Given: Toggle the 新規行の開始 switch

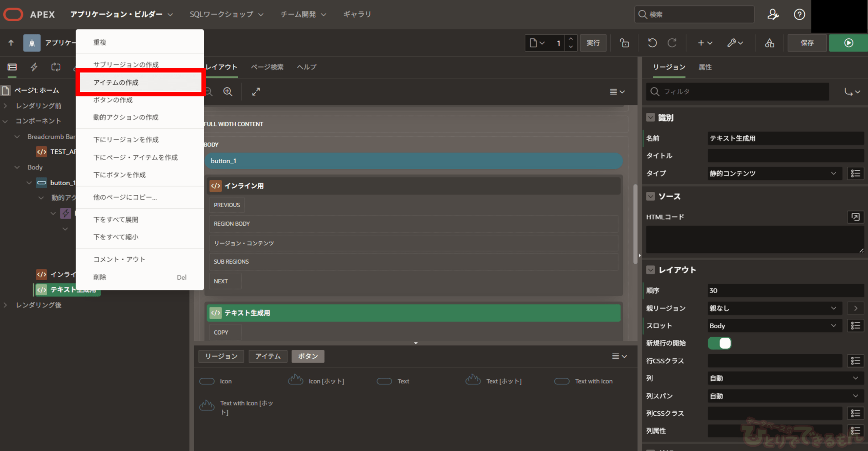Looking at the screenshot, I should 719,343.
